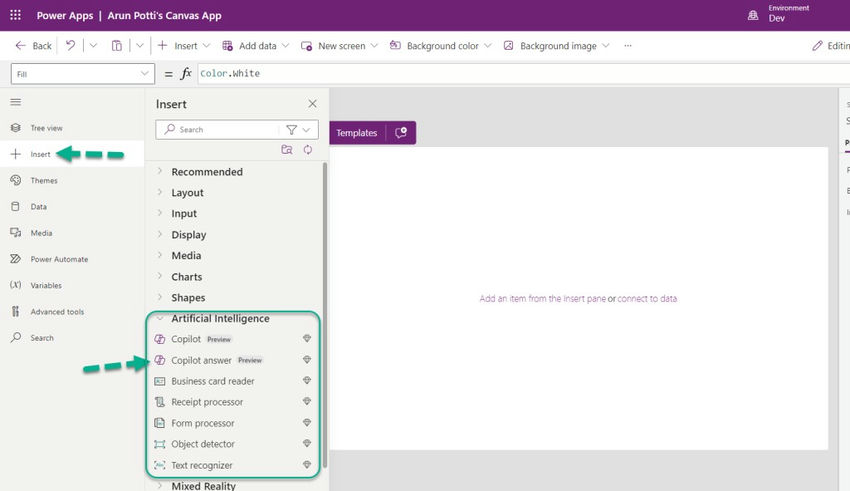Open Power Automate in the sidebar
Viewport: 850px width, 491px height.
(72, 259)
